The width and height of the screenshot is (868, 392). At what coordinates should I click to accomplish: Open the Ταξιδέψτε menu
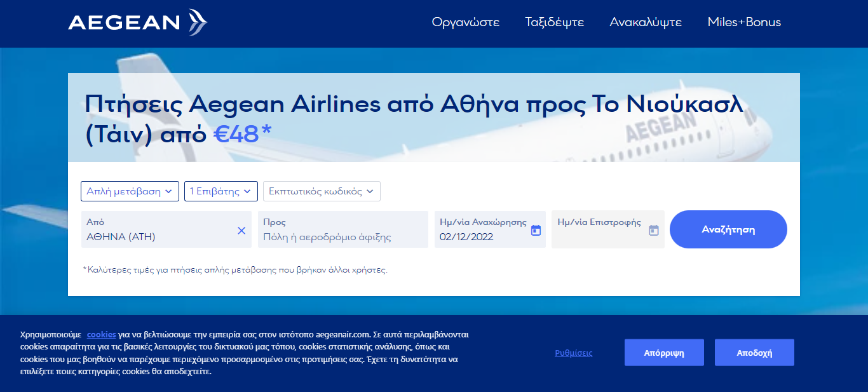click(x=554, y=22)
